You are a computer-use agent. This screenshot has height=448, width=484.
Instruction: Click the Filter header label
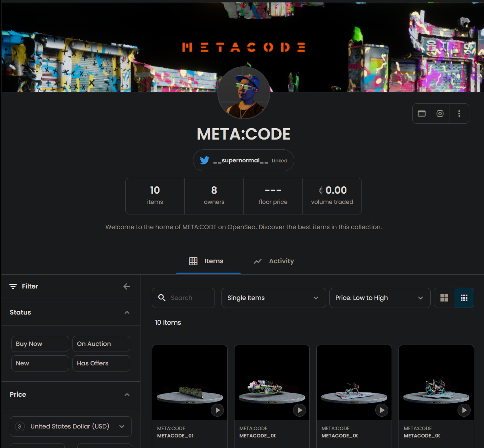click(30, 286)
